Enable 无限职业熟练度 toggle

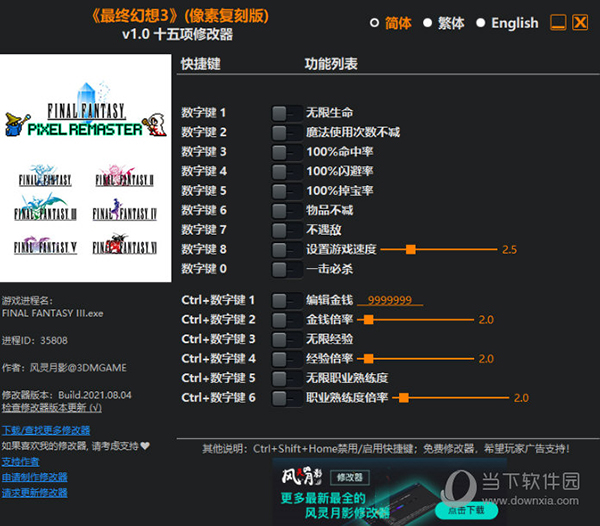pos(287,379)
